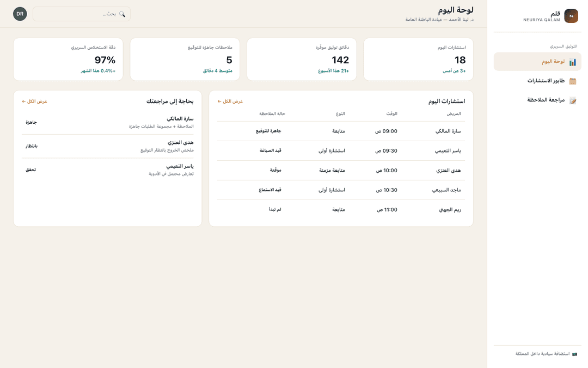Image resolution: width=588 pixels, height=368 pixels.
Task: Click تعارض محتمل في الأدوية note text
Action: pyautogui.click(x=171, y=174)
